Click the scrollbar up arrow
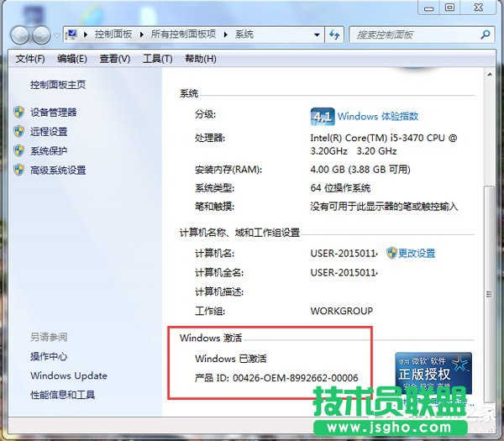The height and width of the screenshot is (441, 504). (490, 75)
